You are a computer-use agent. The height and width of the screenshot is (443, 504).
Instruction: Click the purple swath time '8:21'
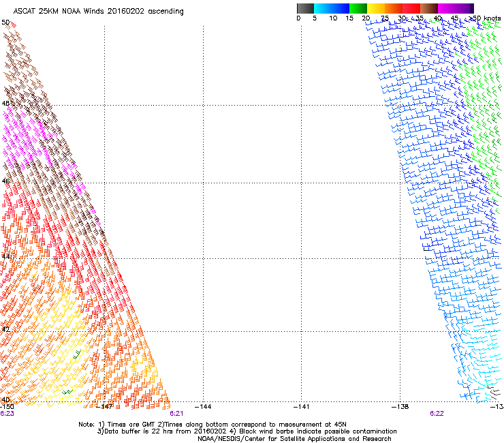coord(176,414)
